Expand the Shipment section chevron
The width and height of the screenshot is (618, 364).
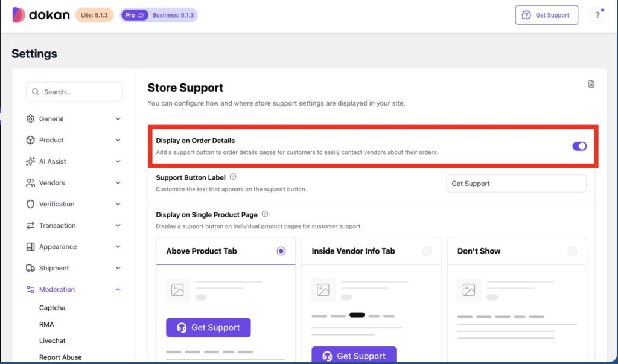(118, 268)
